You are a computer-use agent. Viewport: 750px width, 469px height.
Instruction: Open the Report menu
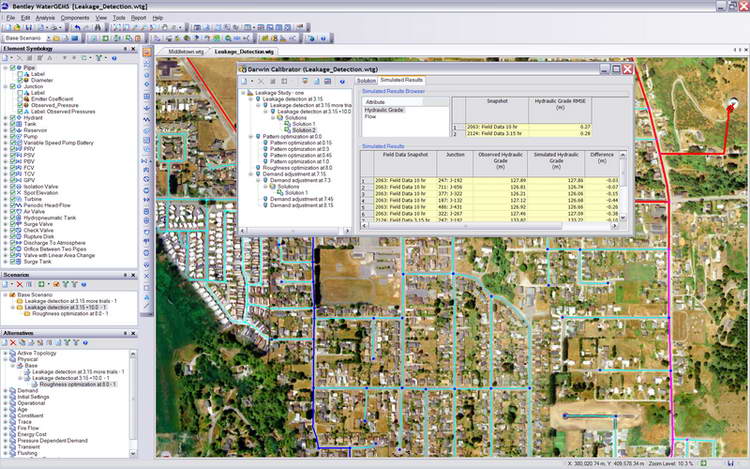(x=138, y=18)
